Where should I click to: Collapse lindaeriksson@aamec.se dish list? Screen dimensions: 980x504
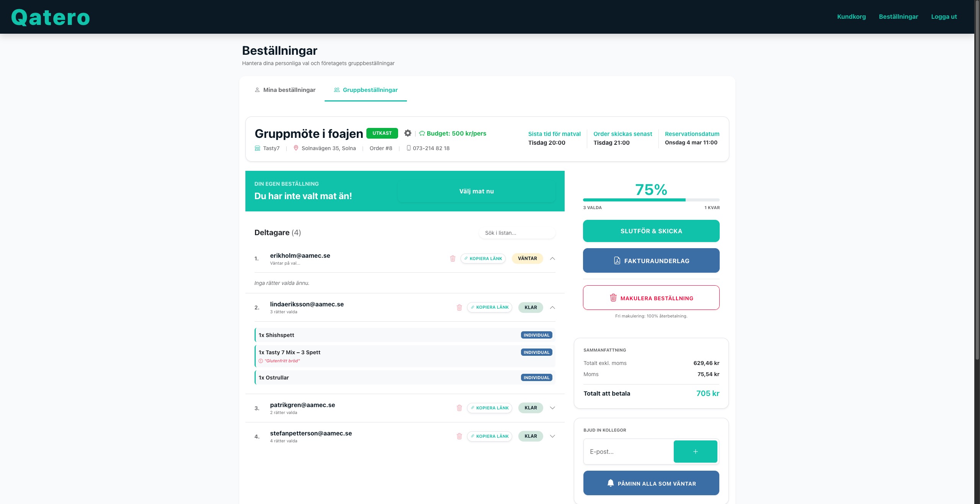(x=552, y=308)
